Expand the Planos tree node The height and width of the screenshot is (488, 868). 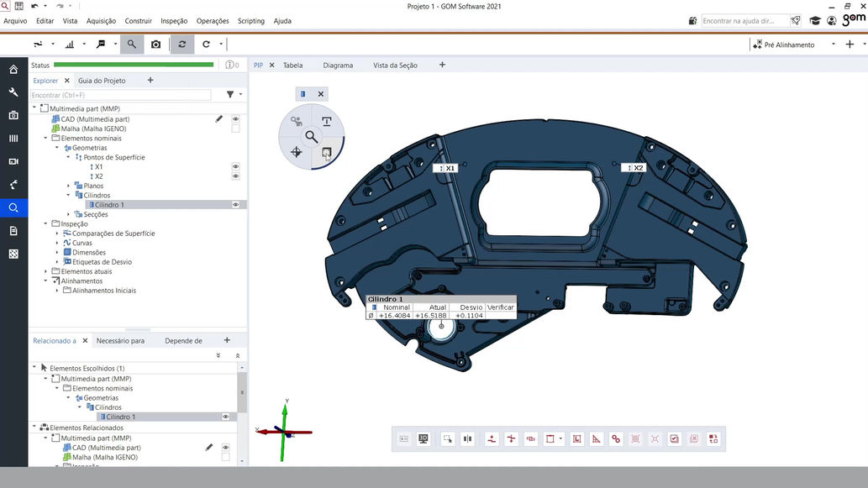(69, 186)
